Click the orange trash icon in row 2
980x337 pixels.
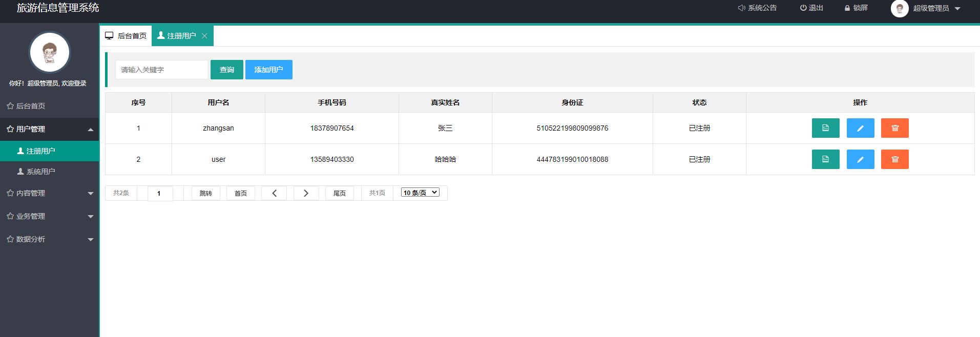894,159
